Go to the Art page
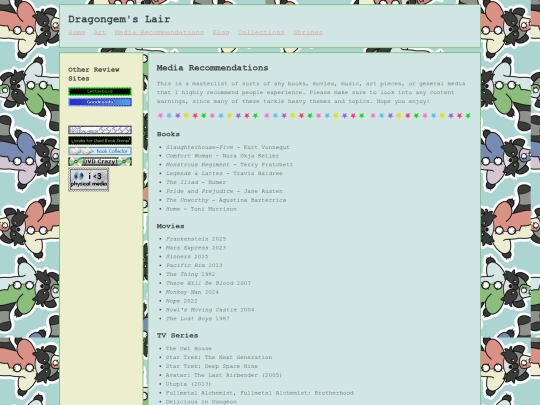The image size is (540, 405). click(x=100, y=32)
